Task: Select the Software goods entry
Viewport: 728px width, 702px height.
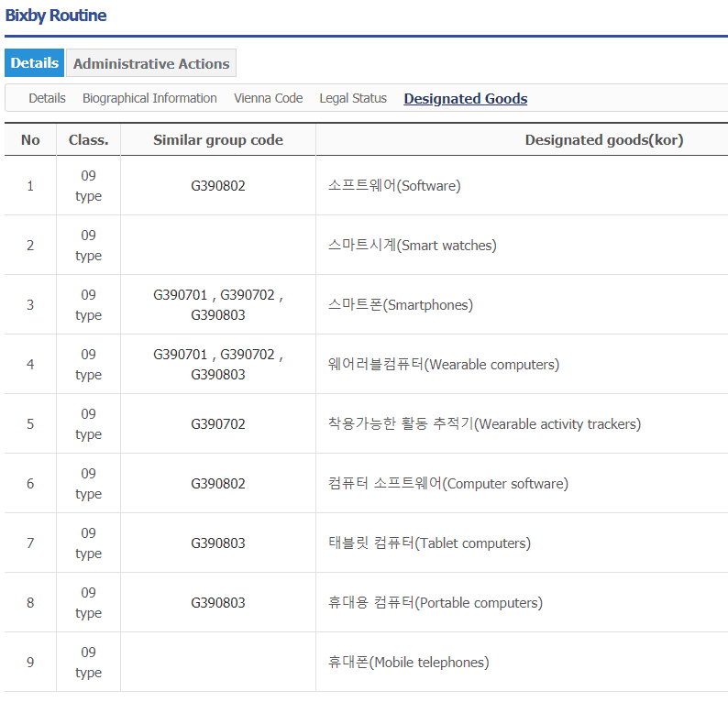Action: point(394,186)
